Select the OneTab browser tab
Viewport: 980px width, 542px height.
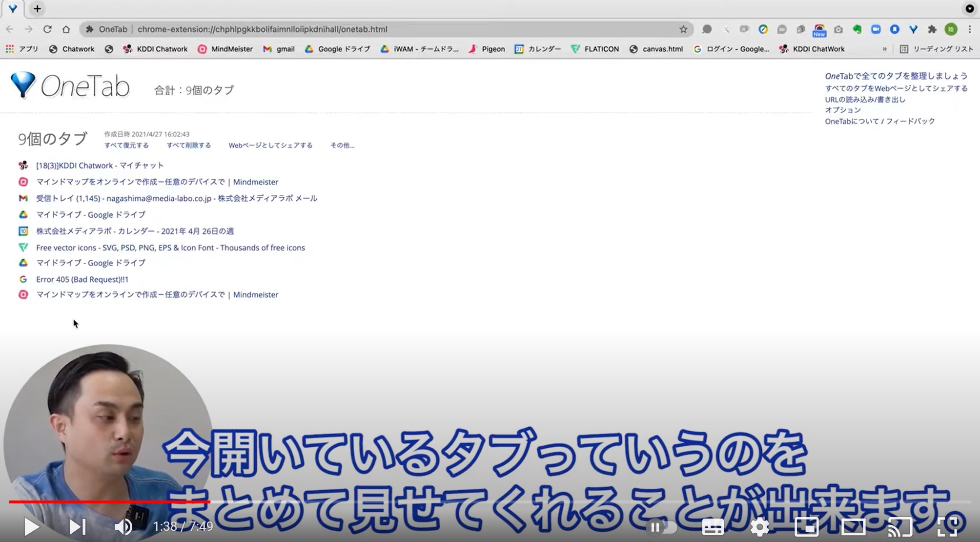point(13,8)
